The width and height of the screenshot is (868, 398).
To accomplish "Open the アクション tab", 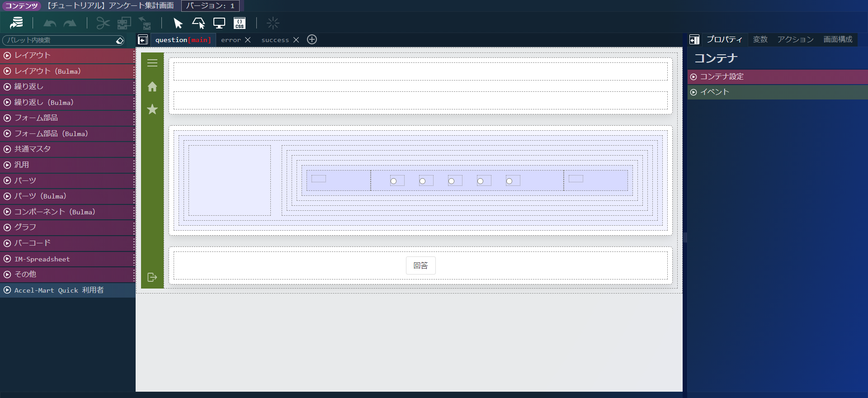I will [796, 39].
